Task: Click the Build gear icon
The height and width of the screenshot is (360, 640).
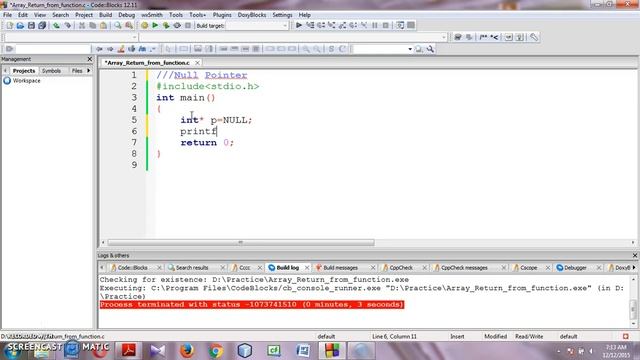Action: click(144, 25)
